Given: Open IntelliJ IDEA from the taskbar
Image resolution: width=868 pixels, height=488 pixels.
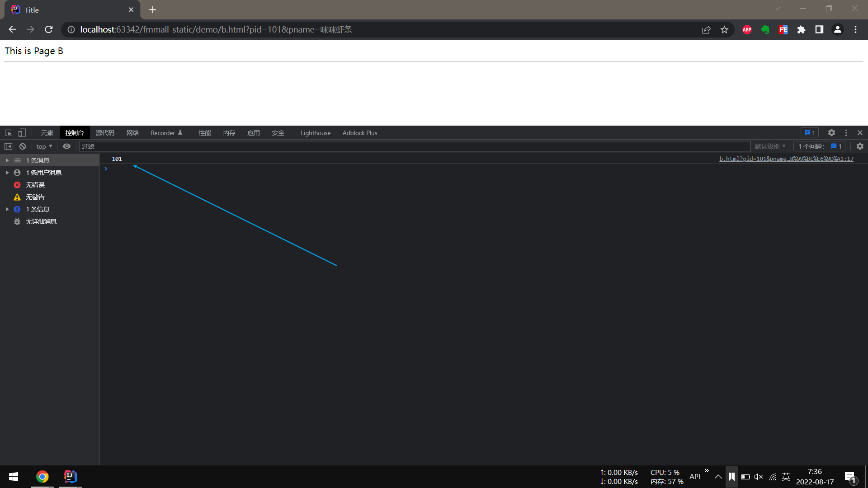Looking at the screenshot, I should 70,477.
